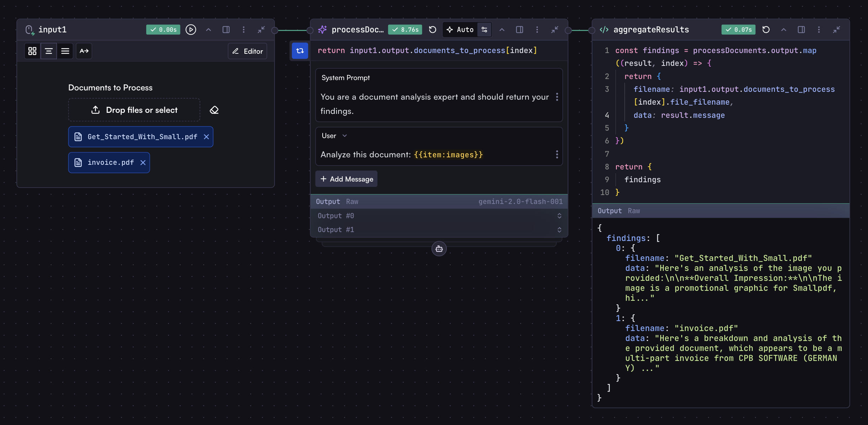The image size is (868, 425).
Task: Open model settings sliders next to Auto
Action: (x=485, y=30)
